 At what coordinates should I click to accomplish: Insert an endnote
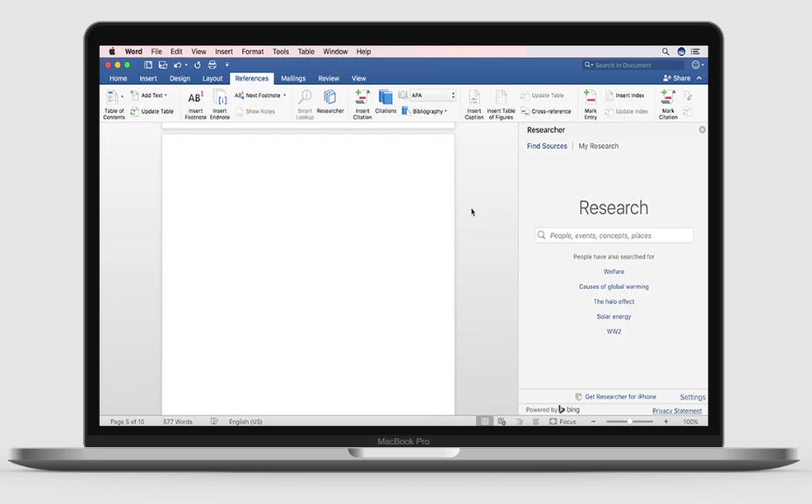click(x=220, y=104)
